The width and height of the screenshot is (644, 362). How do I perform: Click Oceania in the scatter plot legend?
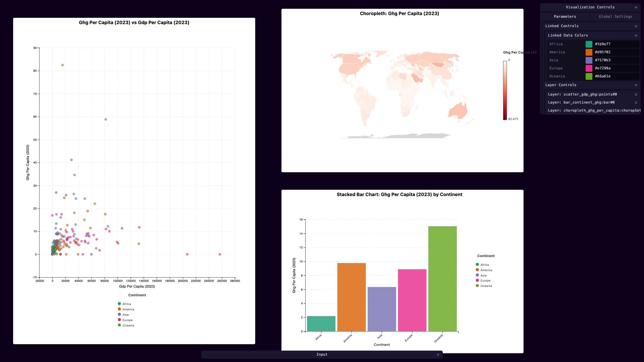tap(126, 325)
